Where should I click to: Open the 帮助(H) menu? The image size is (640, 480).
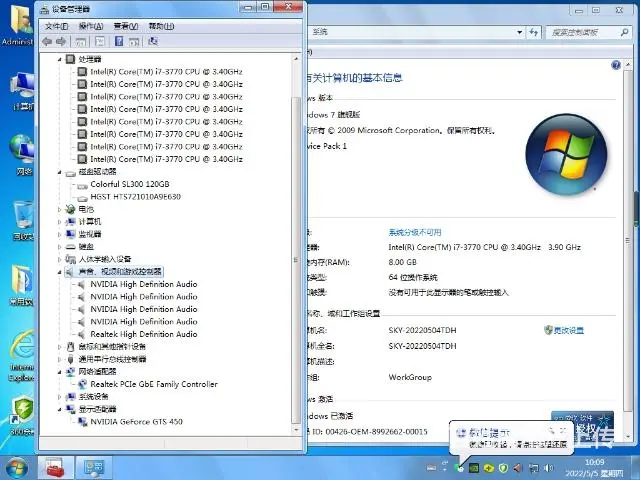158,25
